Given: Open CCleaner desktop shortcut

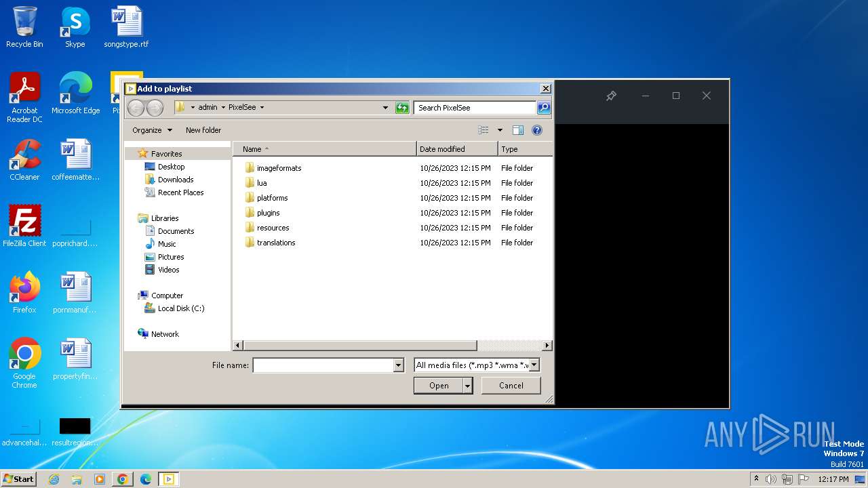Looking at the screenshot, I should coord(24,161).
